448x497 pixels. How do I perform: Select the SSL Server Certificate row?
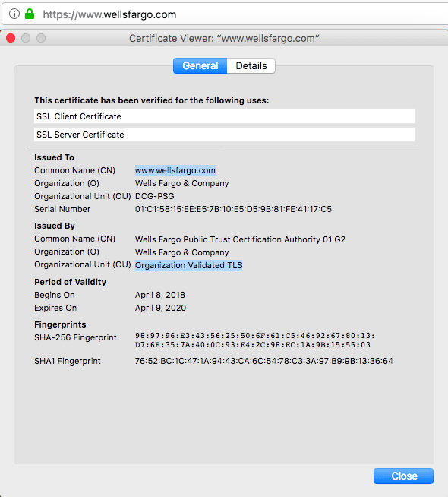tap(224, 135)
